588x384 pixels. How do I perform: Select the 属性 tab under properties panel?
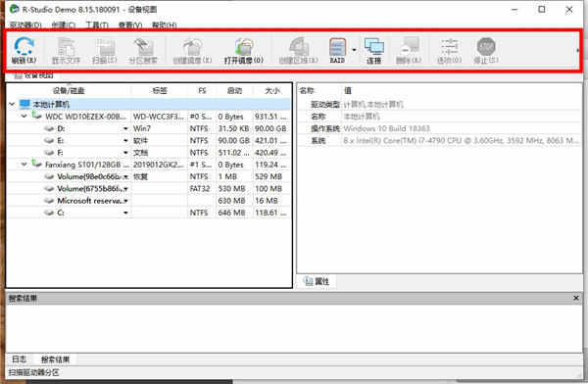tap(318, 281)
